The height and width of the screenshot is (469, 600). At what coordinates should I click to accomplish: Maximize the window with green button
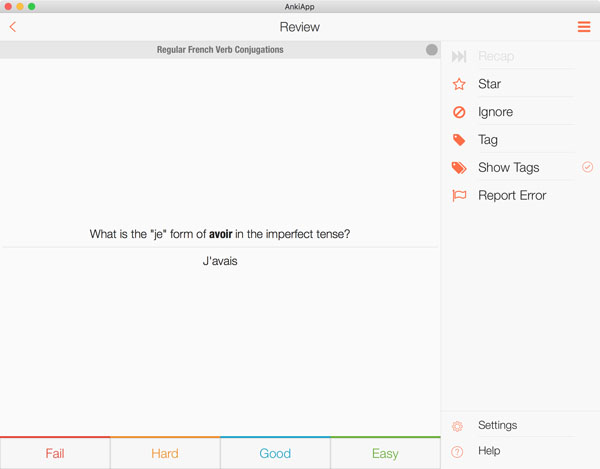point(32,7)
